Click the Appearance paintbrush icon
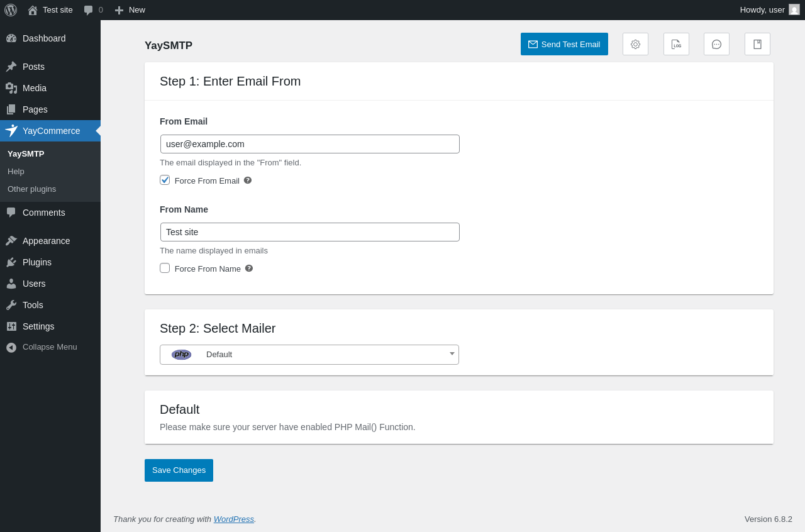 click(x=11, y=241)
